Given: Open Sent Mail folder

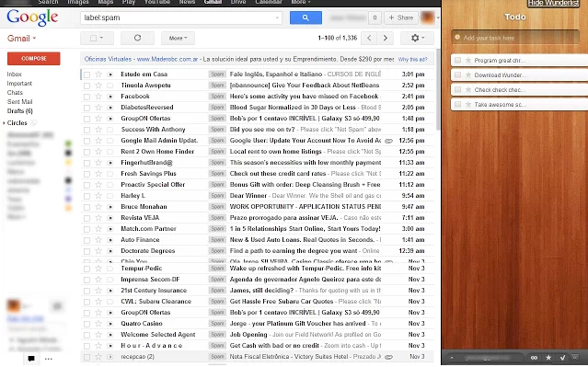Looking at the screenshot, I should [19, 101].
